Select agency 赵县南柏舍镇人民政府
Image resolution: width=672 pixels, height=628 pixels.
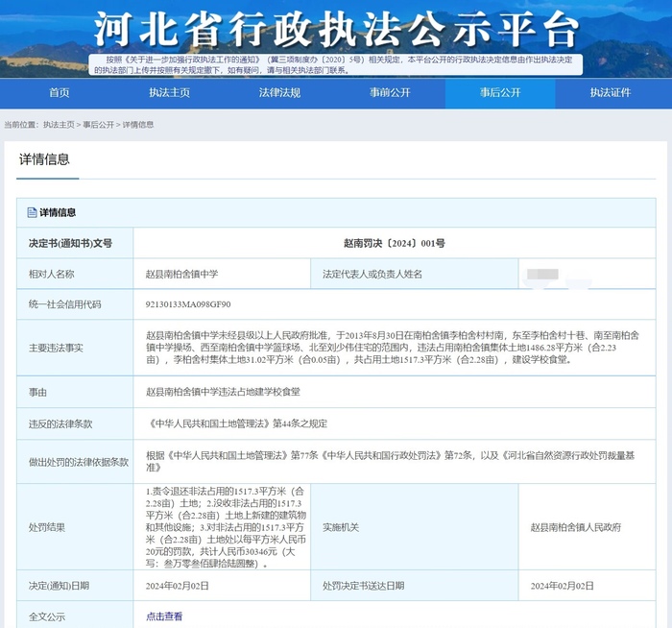[x=576, y=528]
